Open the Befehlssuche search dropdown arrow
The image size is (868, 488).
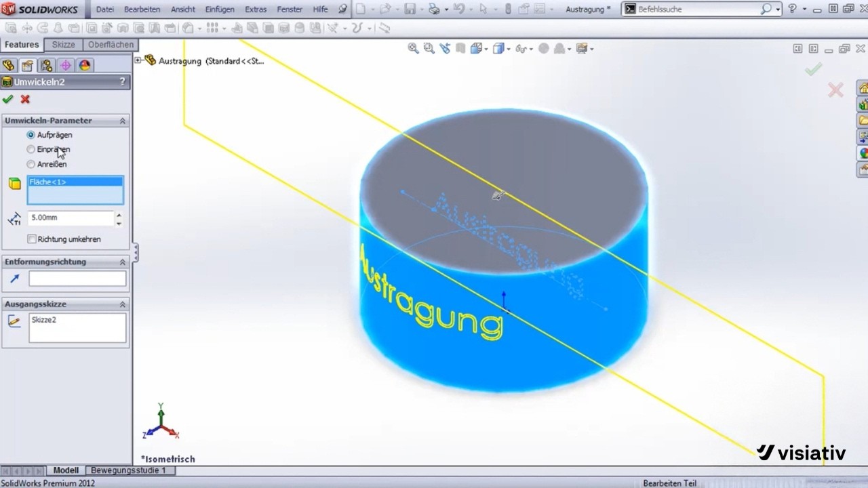click(x=778, y=9)
